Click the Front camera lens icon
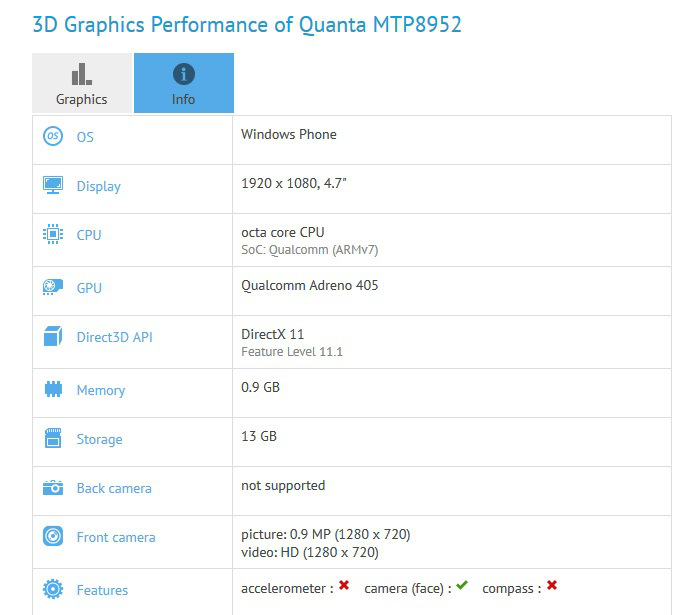697x615 pixels. pyautogui.click(x=53, y=537)
